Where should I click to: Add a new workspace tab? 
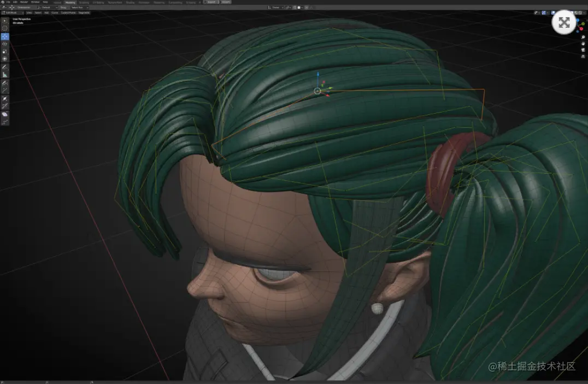click(199, 2)
